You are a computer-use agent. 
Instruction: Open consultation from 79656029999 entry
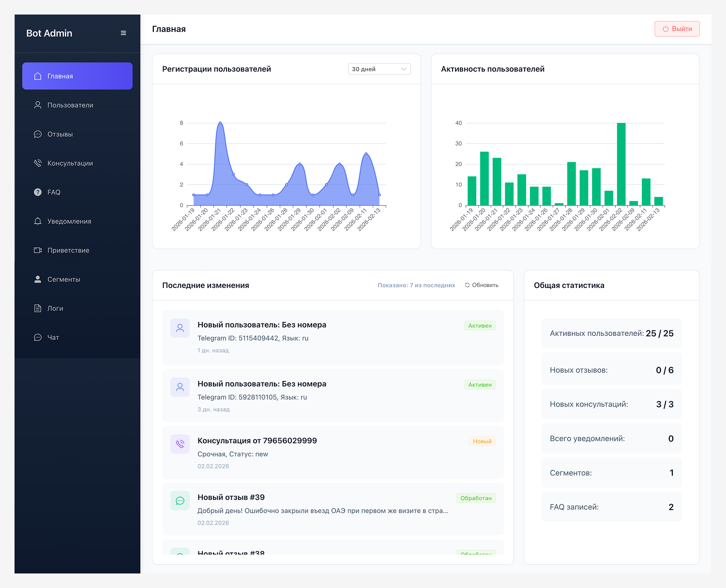(257, 441)
